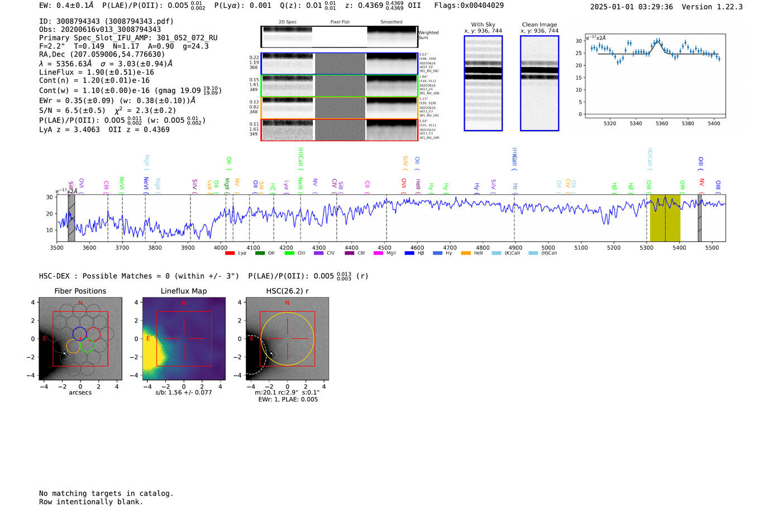Click the green-bordered fiber 2D spectrum
The height and width of the screenshot is (532, 782).
tap(339, 86)
